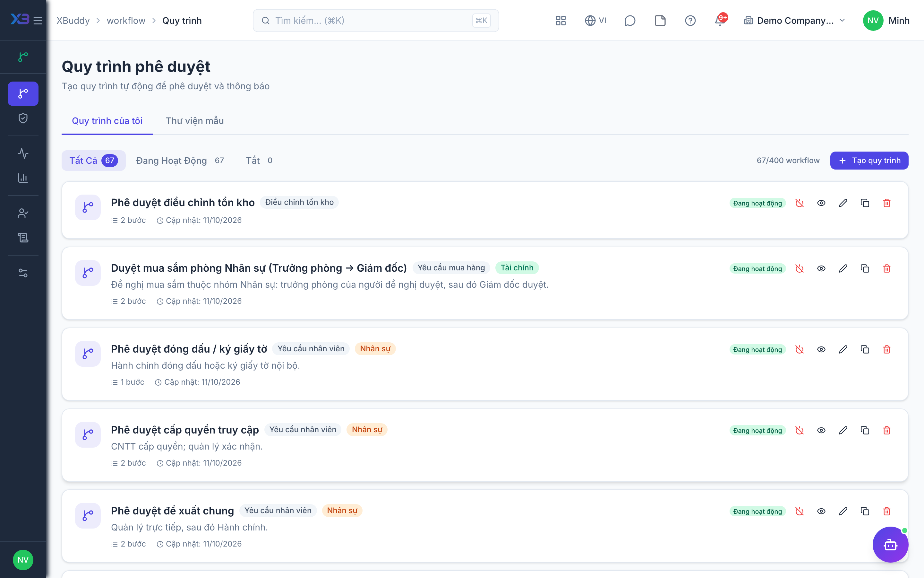
Task: View Phê duyệt điều chỉnh tồn kho with eye icon
Action: point(821,203)
